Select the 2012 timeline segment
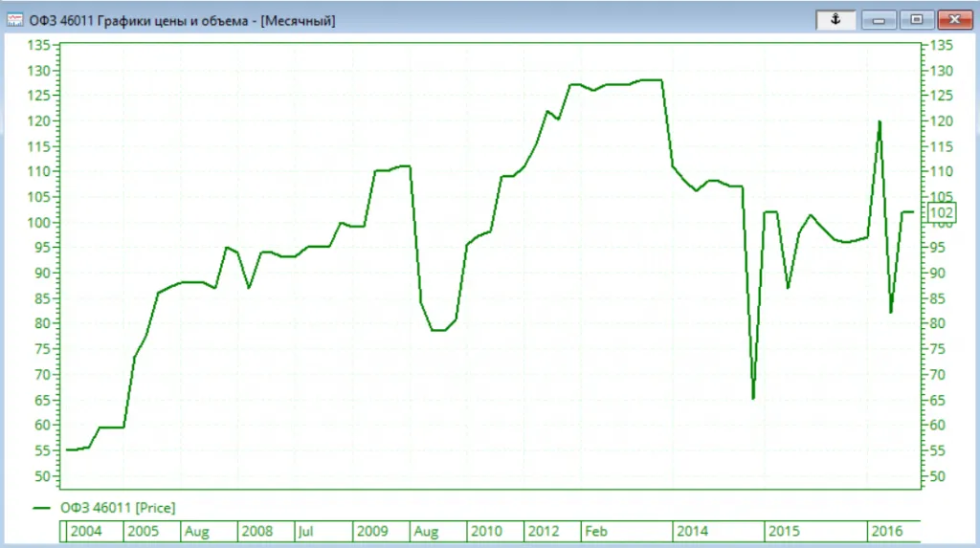Viewport: 980px width, 548px height. click(x=544, y=531)
